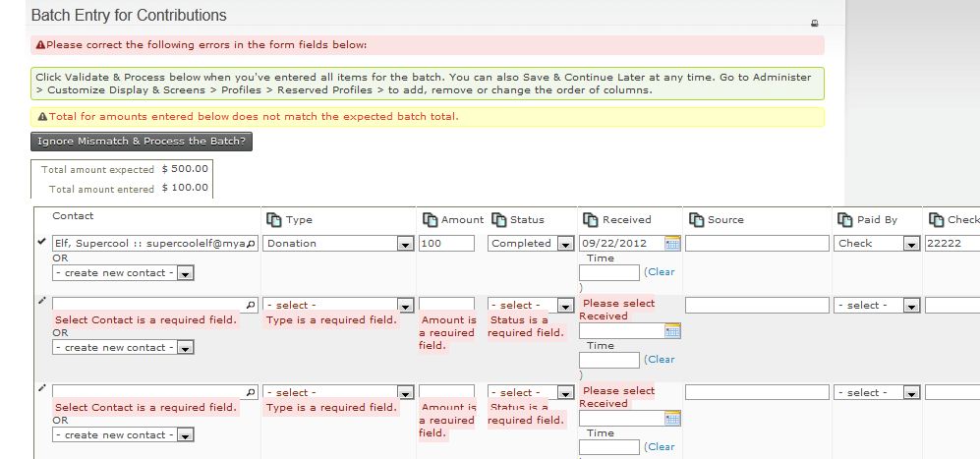980x459 pixels.
Task: Open calendar picker in second row Received field
Action: pos(672,331)
